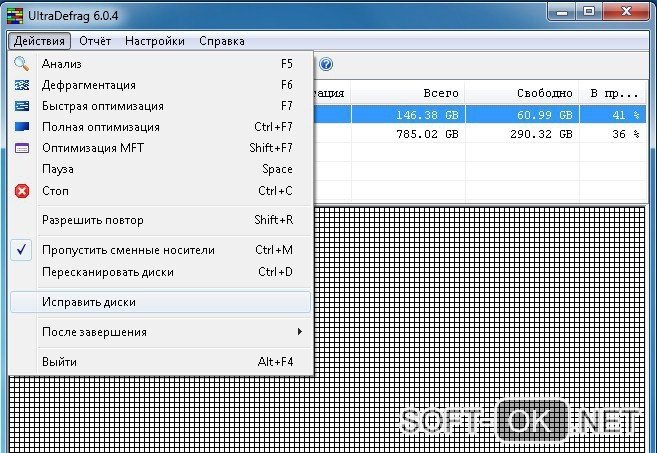Click Выйти to exit the program

(x=161, y=362)
